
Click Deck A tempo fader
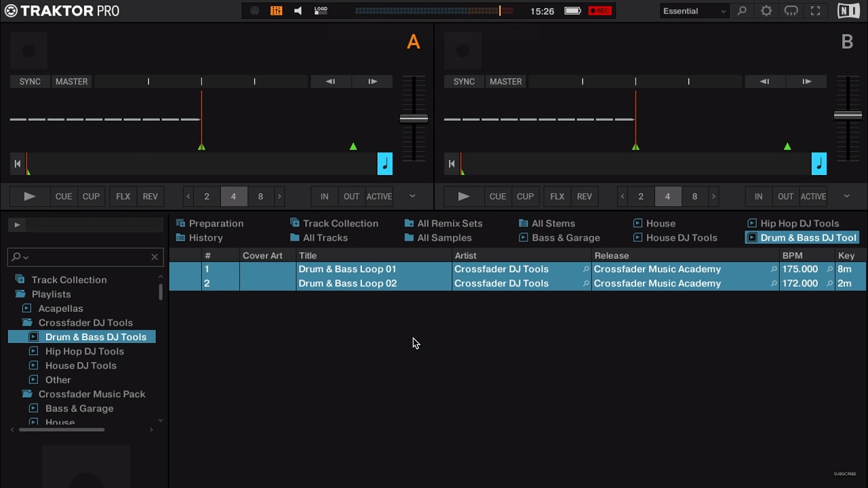pos(414,119)
